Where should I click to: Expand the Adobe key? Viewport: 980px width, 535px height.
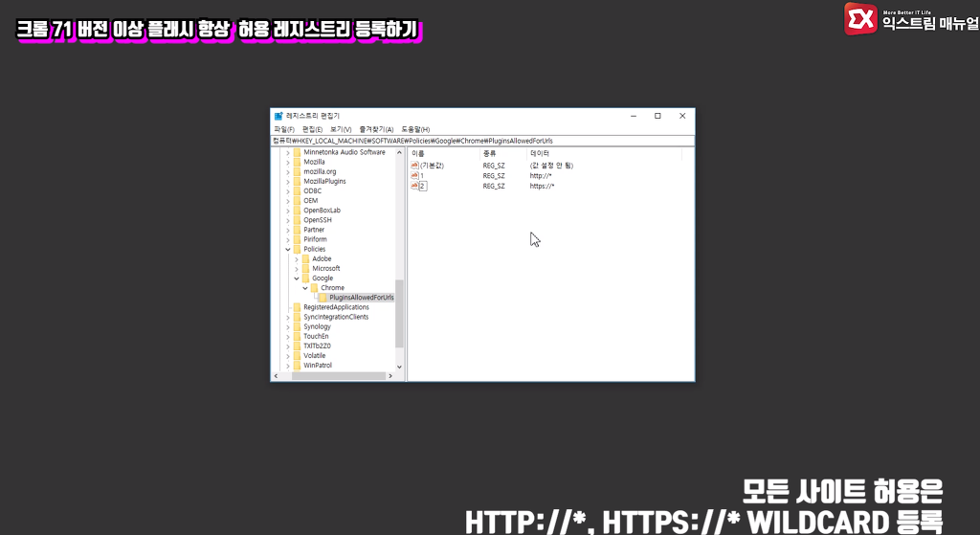click(297, 258)
